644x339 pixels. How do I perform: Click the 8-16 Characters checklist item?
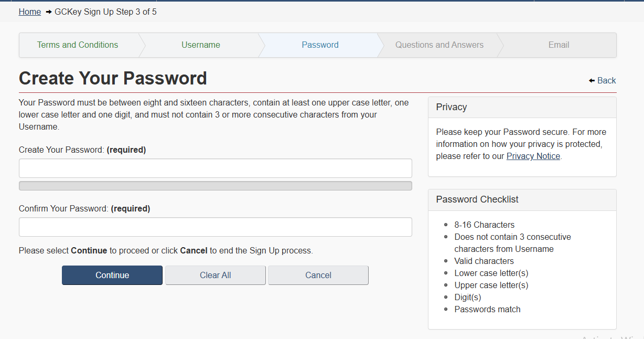tap(484, 225)
